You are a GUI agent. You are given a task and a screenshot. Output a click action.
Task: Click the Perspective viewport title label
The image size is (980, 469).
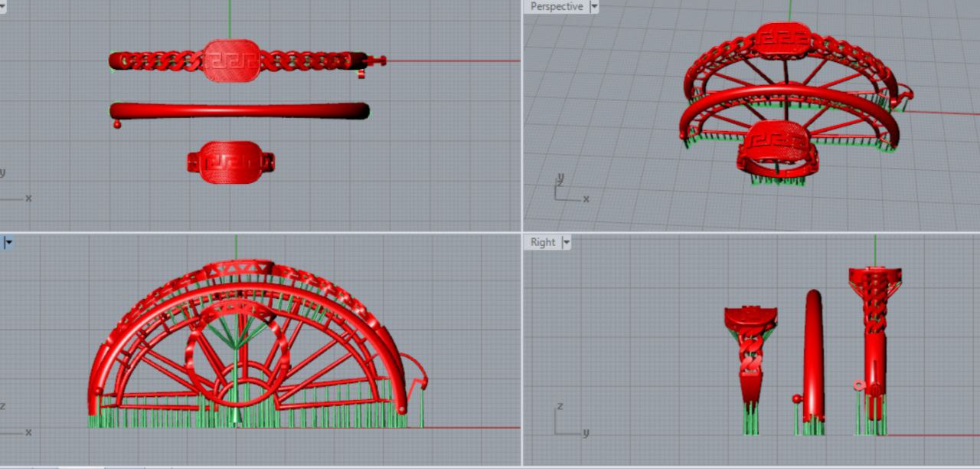(x=557, y=6)
